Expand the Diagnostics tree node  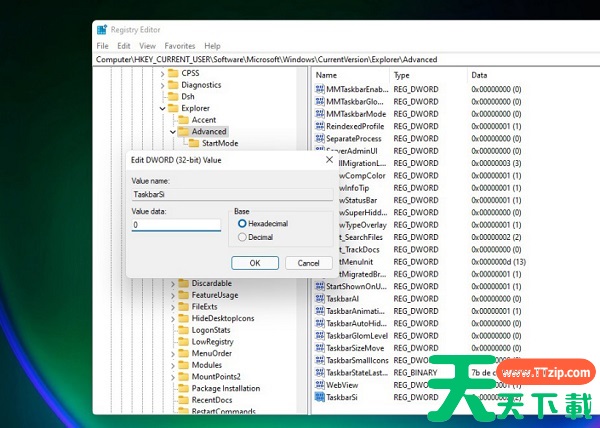tap(162, 85)
